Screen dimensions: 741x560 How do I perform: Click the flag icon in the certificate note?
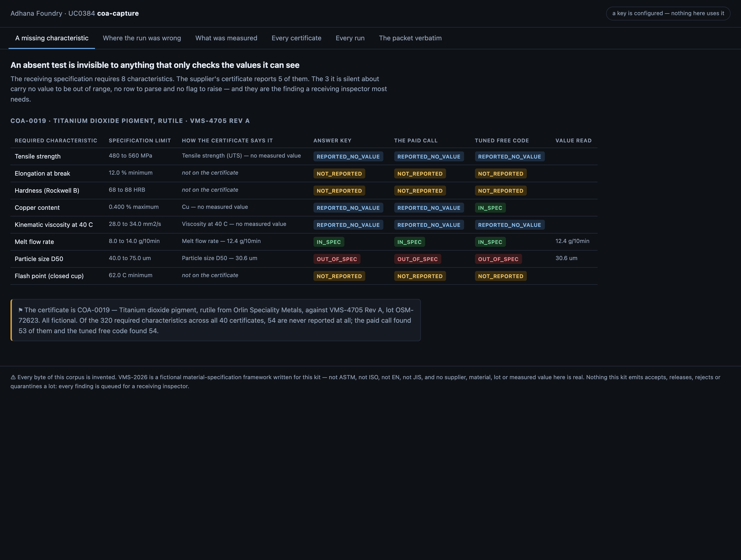pos(20,310)
